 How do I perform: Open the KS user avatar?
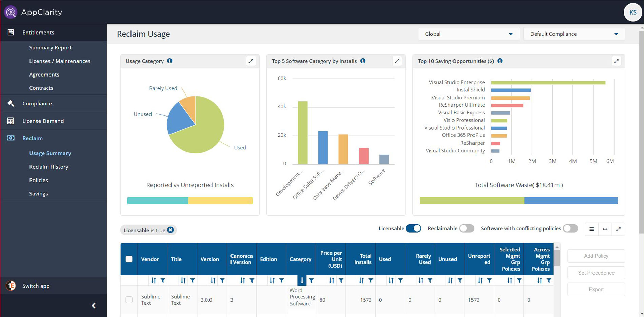(x=632, y=13)
